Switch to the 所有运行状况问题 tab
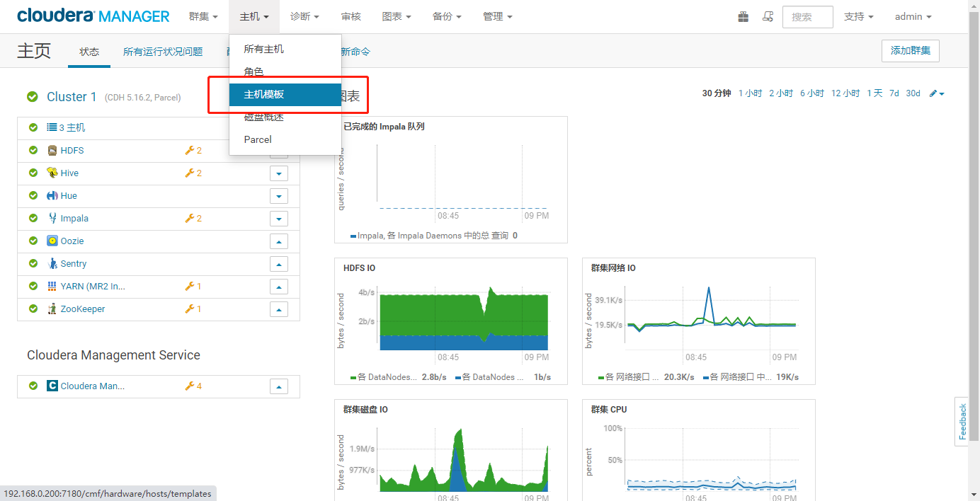The image size is (980, 501). tap(163, 52)
